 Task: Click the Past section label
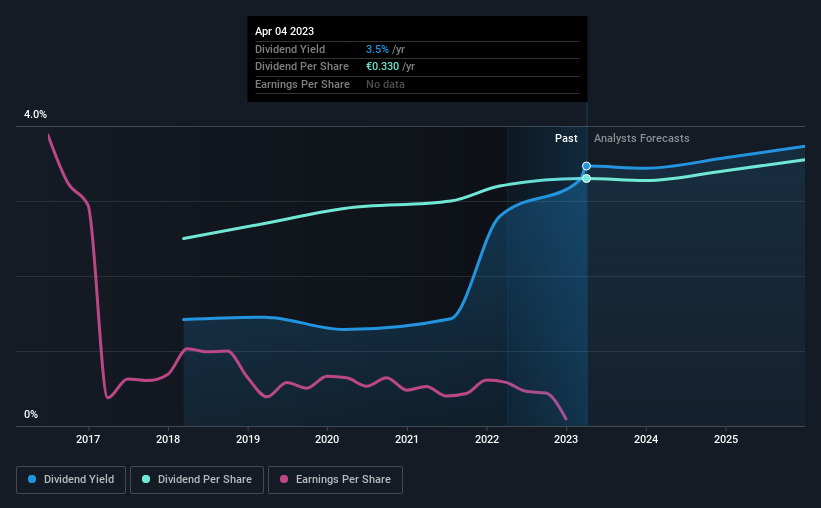(x=566, y=138)
